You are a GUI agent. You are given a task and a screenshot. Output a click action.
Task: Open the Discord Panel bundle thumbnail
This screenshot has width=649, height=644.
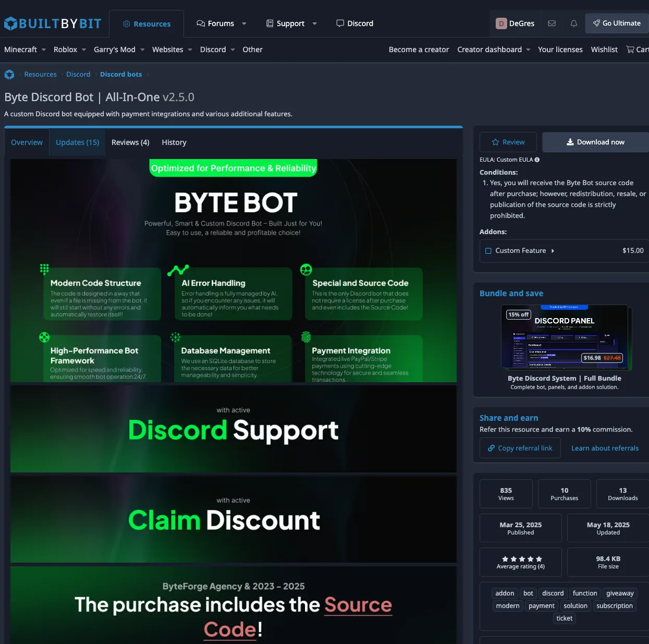coord(565,336)
